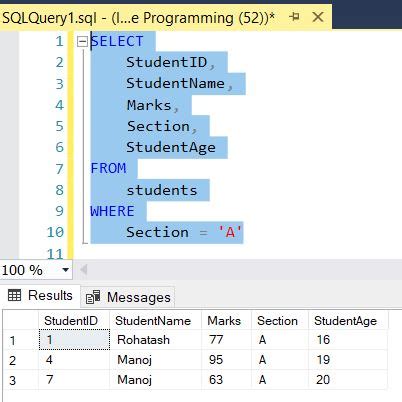This screenshot has width=402, height=402.
Task: Click the Results grid icon
Action: pyautogui.click(x=15, y=295)
